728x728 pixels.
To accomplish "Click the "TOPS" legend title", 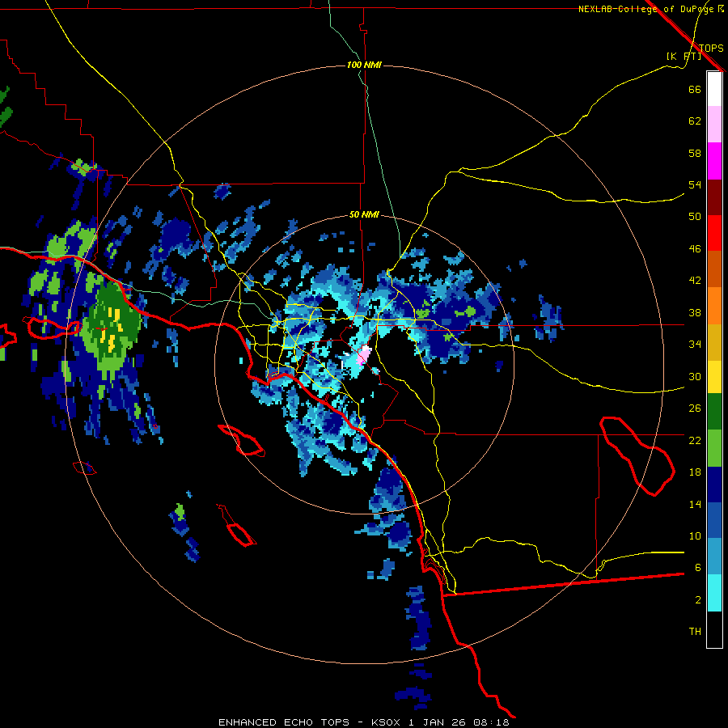I will pos(711,48).
